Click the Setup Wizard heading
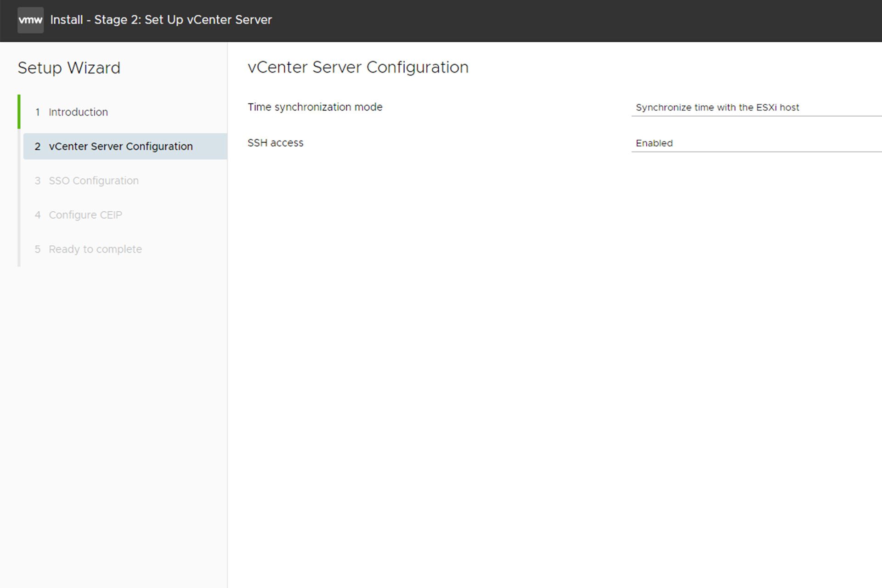 (69, 68)
